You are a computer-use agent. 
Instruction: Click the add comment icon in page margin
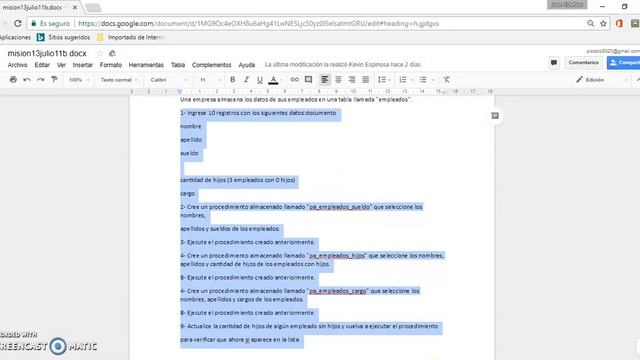[495, 116]
